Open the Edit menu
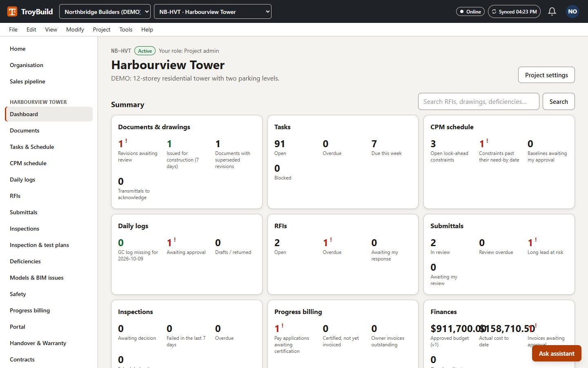 (31, 29)
